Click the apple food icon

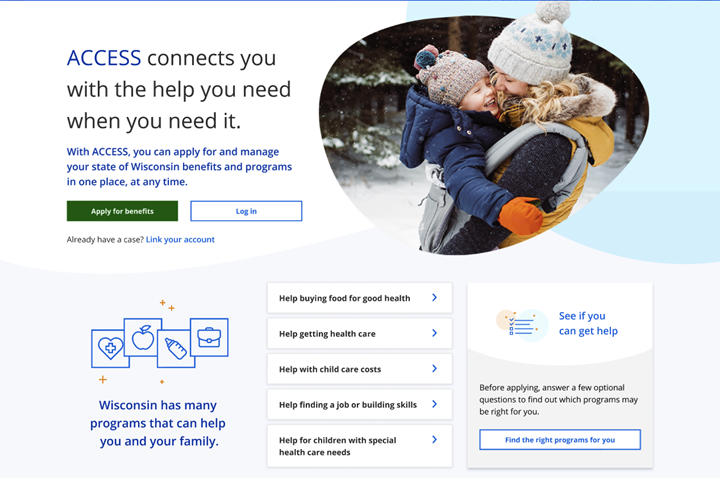(143, 338)
